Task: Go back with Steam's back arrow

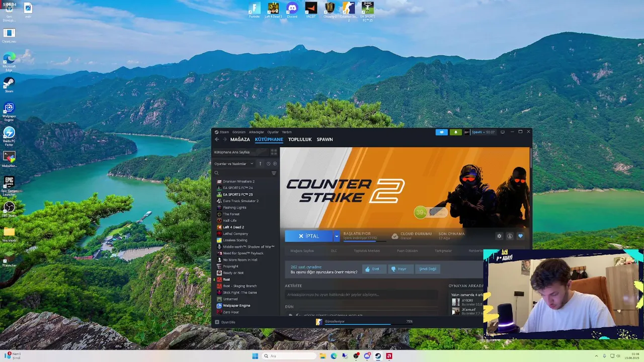Action: 217,139
